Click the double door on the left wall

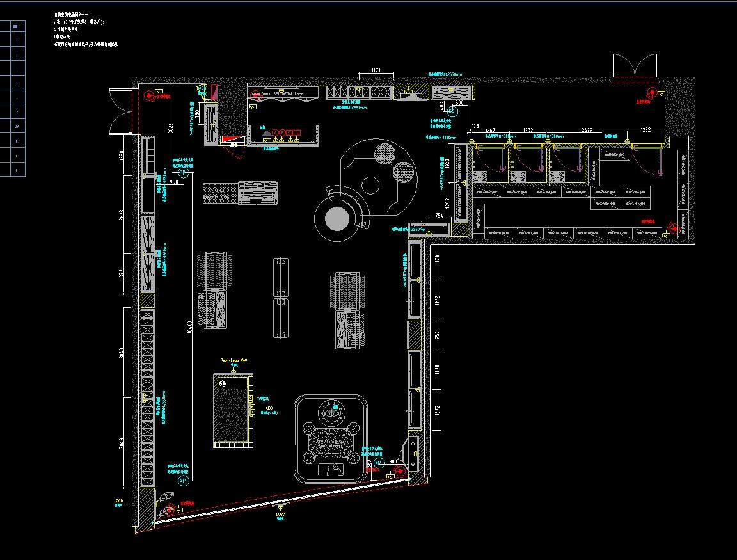(x=120, y=110)
